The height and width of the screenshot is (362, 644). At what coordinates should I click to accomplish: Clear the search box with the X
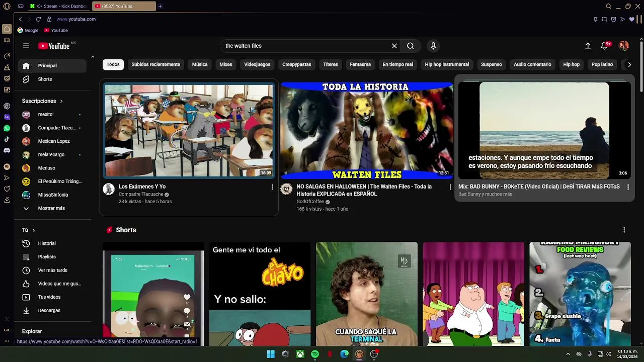[x=394, y=46]
